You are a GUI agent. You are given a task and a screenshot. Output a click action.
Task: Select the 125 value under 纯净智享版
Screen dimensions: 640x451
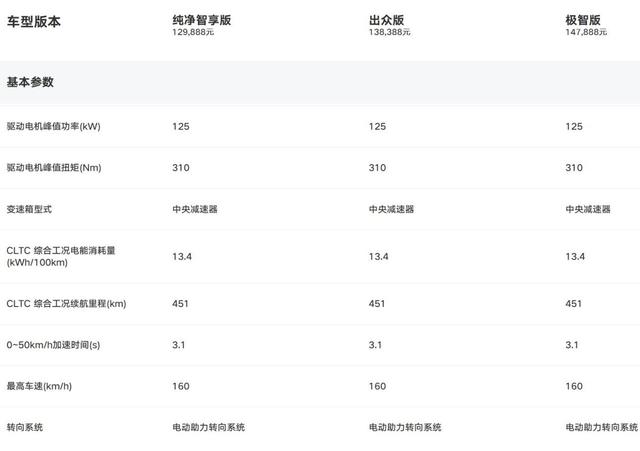click(x=181, y=127)
